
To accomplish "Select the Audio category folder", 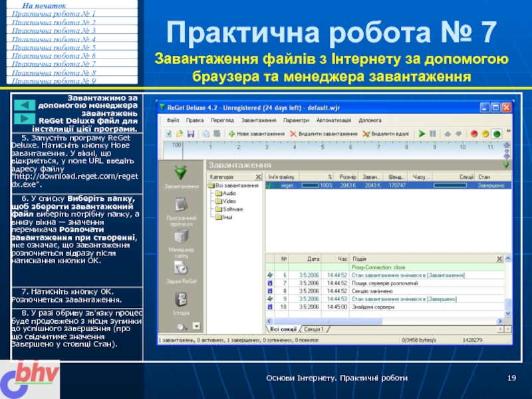I will (x=225, y=193).
